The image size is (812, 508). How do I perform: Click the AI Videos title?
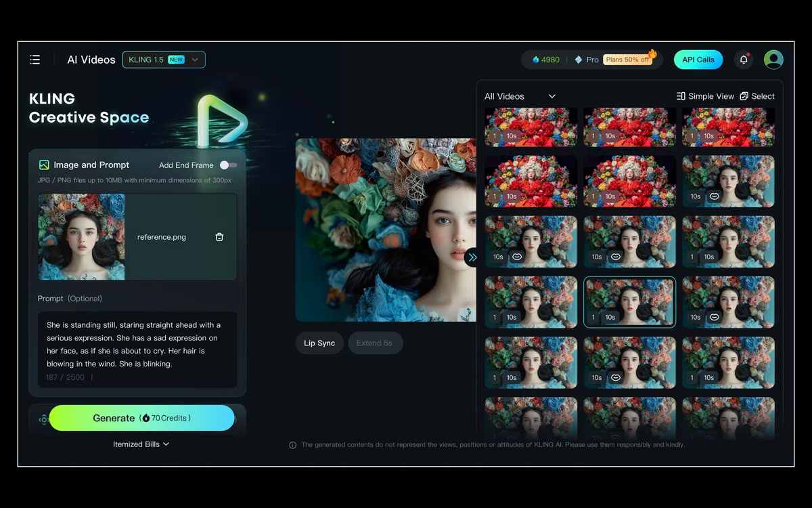pyautogui.click(x=91, y=60)
